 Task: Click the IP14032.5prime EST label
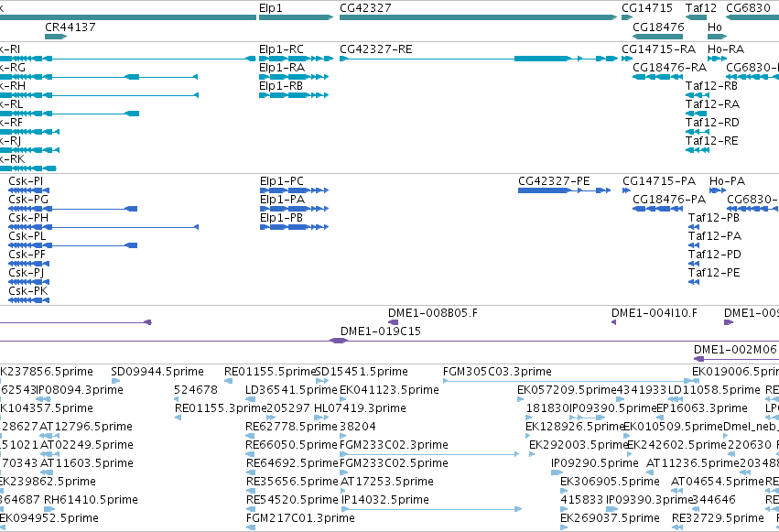pos(385,500)
